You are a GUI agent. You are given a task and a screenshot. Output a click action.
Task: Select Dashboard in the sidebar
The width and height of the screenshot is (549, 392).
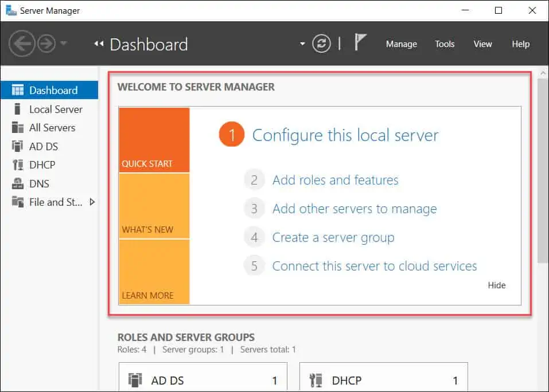point(49,90)
